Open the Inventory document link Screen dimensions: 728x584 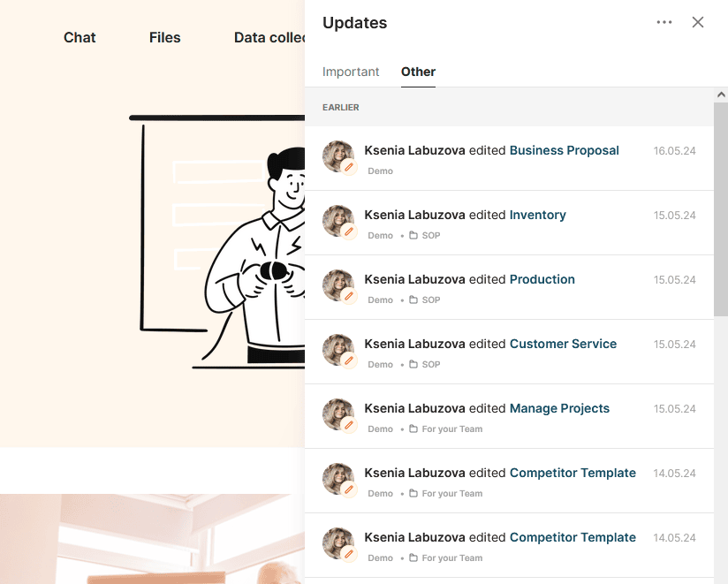pos(538,215)
